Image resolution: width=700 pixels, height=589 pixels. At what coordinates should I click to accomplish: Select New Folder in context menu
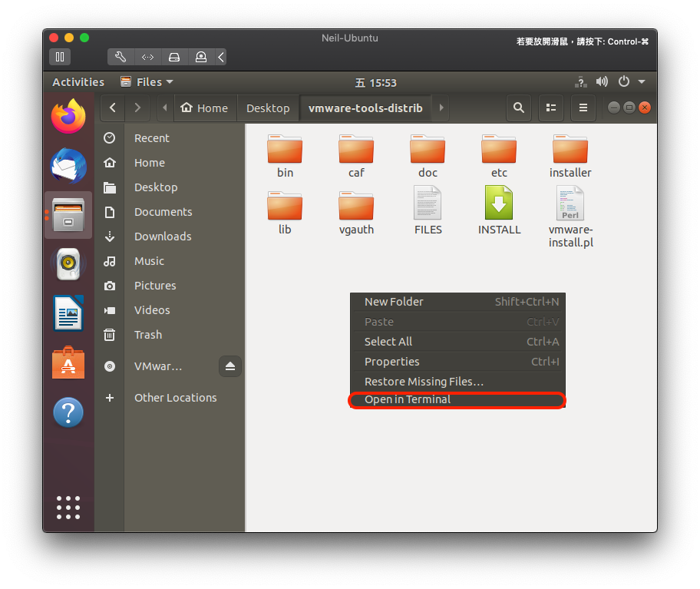(394, 302)
